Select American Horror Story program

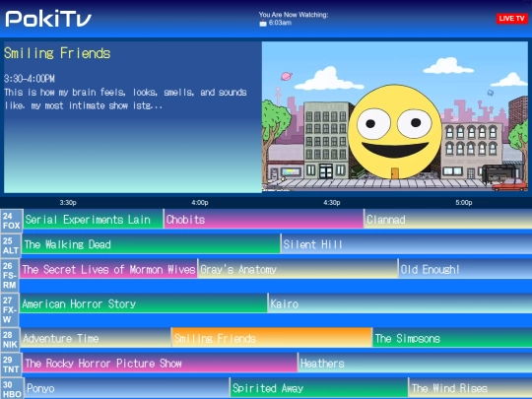144,303
